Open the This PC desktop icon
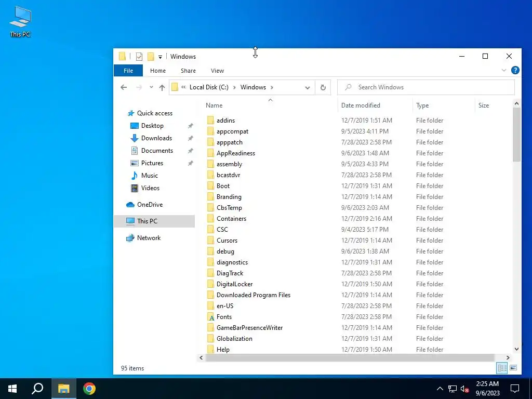The height and width of the screenshot is (399, 532). click(20, 22)
